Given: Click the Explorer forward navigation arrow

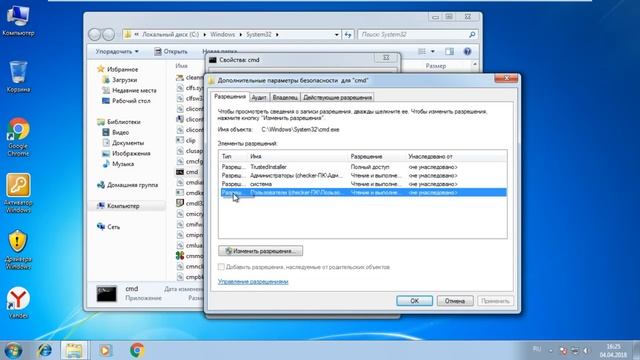Looking at the screenshot, I should 108,35.
